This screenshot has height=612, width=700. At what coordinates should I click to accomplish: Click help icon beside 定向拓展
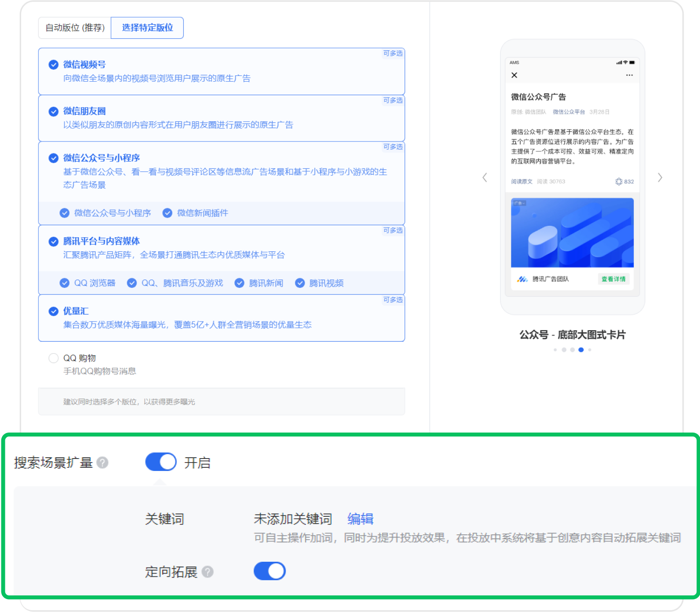click(x=208, y=572)
